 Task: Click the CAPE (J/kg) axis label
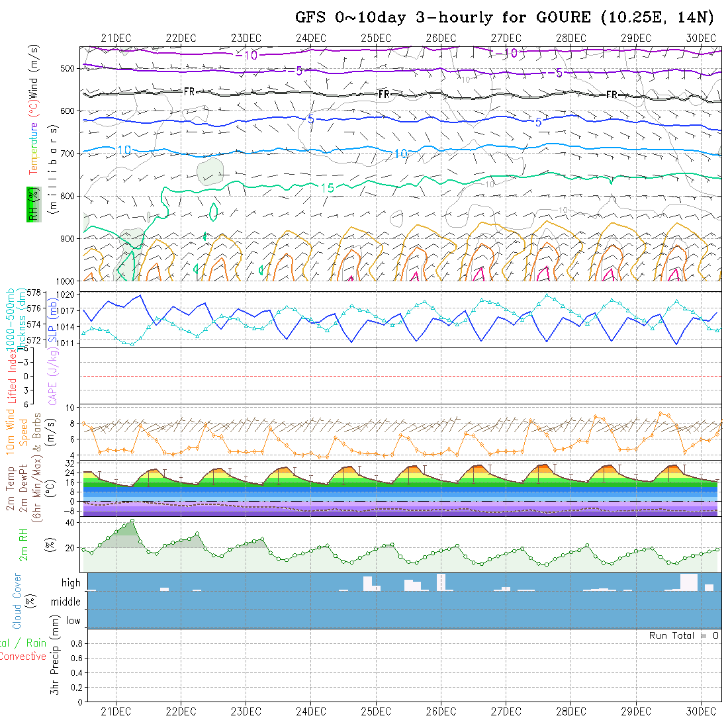pos(53,381)
